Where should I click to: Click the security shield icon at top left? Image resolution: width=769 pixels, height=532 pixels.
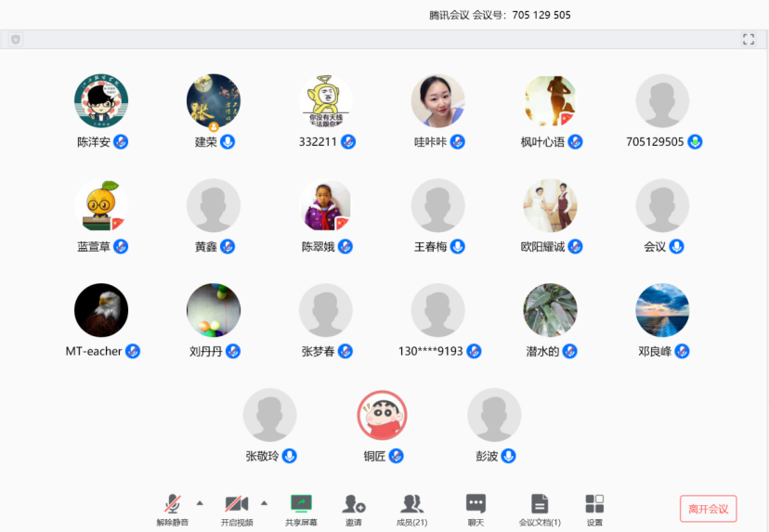pos(16,39)
